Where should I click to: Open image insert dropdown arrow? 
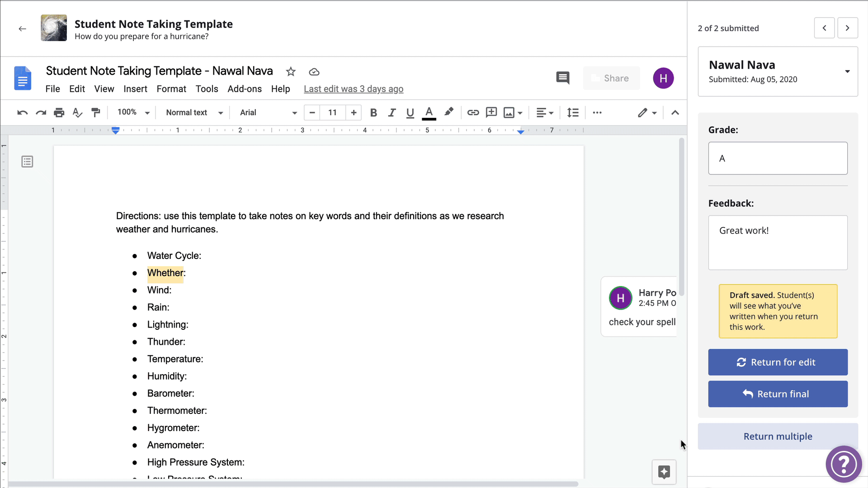tap(520, 113)
